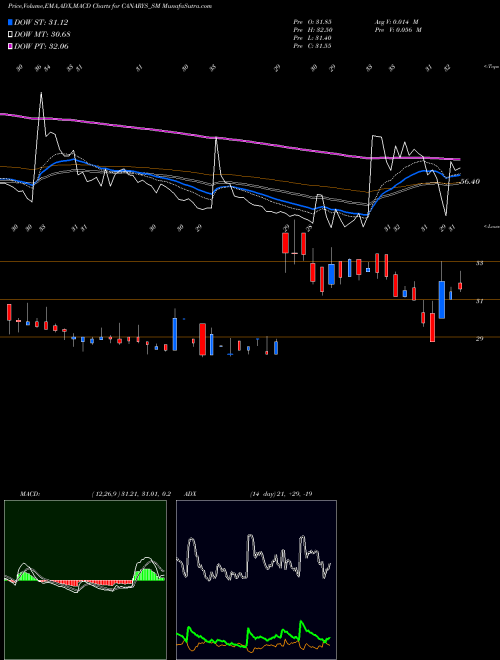500x660 pixels.
Task: Click the Pre L: 31.40 value
Action: (x=312, y=38)
